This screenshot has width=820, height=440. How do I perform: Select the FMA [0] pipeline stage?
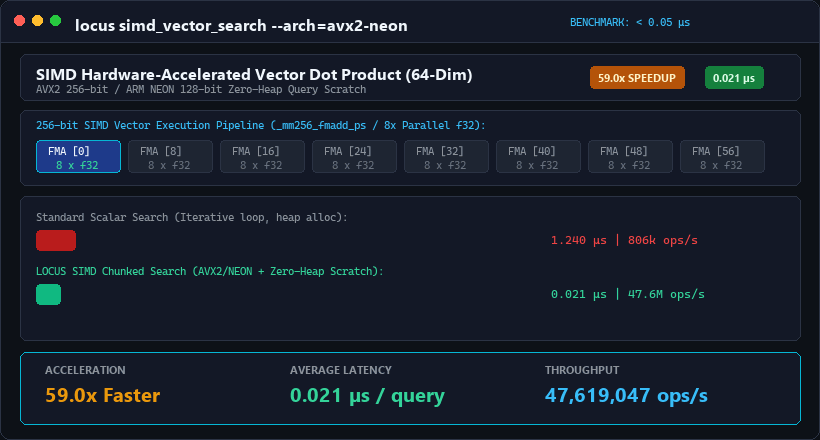tap(78, 156)
